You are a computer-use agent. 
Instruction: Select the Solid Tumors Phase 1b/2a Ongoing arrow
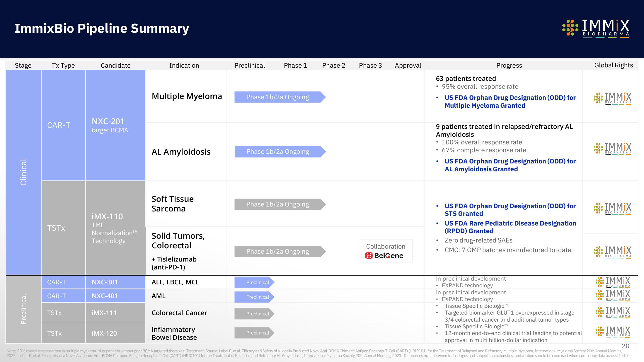[x=280, y=252]
